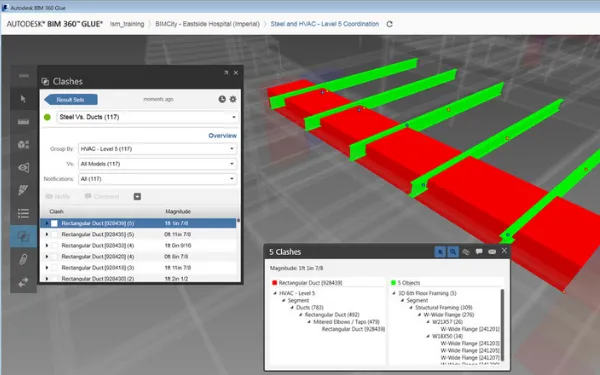Image resolution: width=600 pixels, height=375 pixels.
Task: Expand the Rectangular Duct [928433] clash group arrow
Action: pyautogui.click(x=47, y=245)
